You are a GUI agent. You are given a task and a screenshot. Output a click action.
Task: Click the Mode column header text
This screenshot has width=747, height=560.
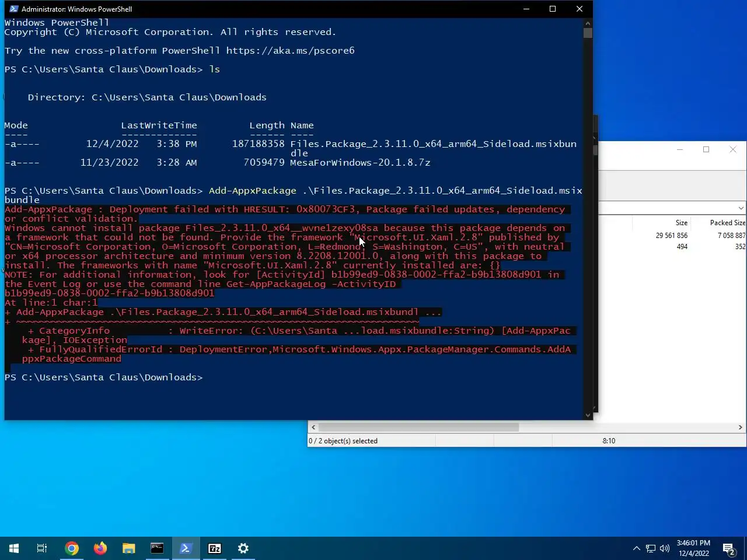[16, 125]
